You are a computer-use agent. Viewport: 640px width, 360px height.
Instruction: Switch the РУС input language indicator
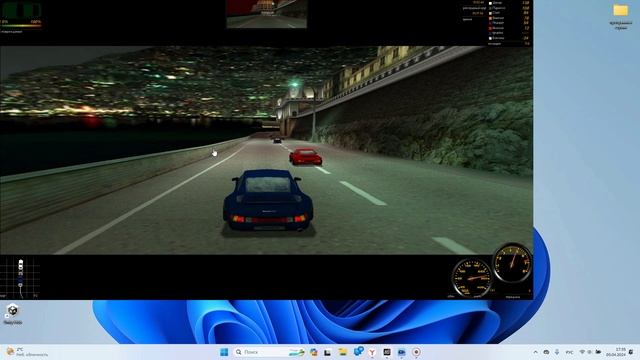(569, 352)
